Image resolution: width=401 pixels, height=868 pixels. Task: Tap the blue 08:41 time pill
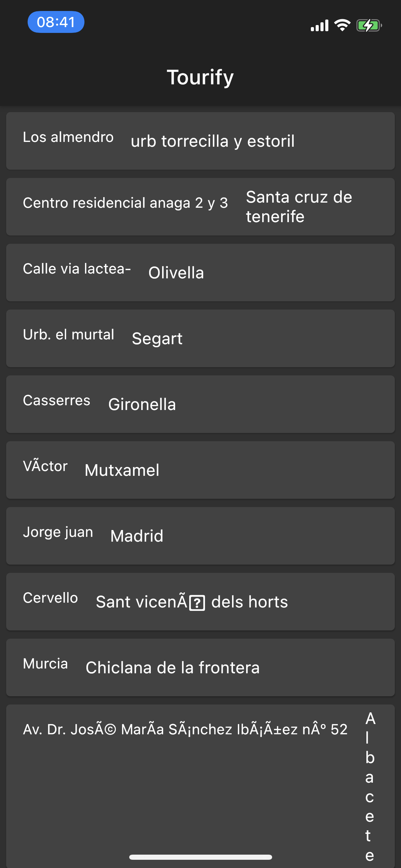point(56,22)
